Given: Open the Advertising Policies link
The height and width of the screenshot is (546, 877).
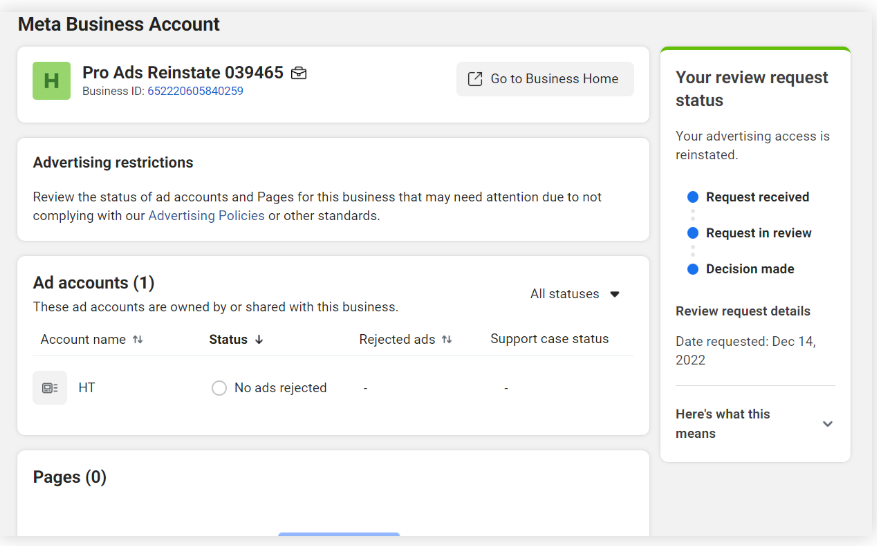Looking at the screenshot, I should [x=206, y=215].
